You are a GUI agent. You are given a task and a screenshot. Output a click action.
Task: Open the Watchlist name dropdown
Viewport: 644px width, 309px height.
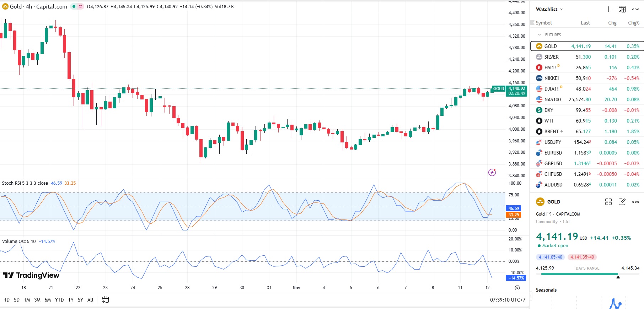[549, 9]
